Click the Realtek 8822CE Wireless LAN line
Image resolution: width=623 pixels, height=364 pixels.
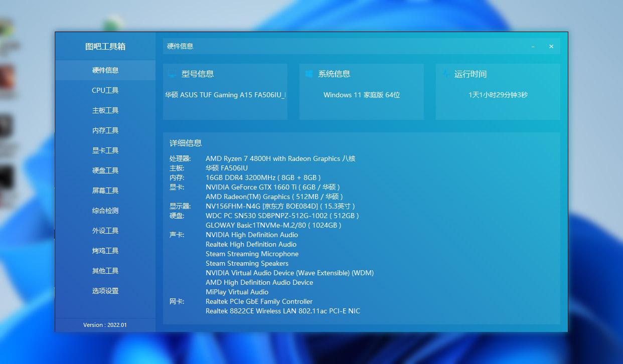(x=283, y=311)
